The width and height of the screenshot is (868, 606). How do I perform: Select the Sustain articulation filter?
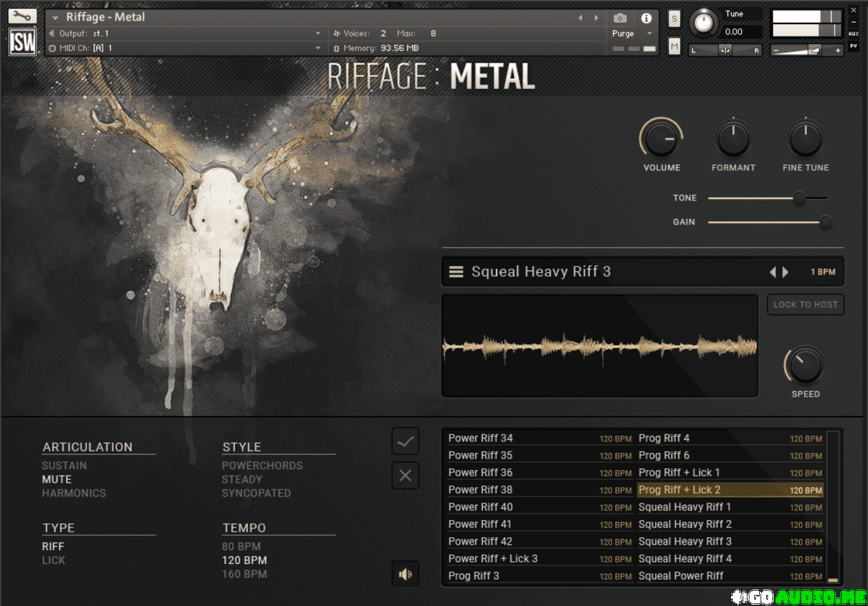point(64,466)
